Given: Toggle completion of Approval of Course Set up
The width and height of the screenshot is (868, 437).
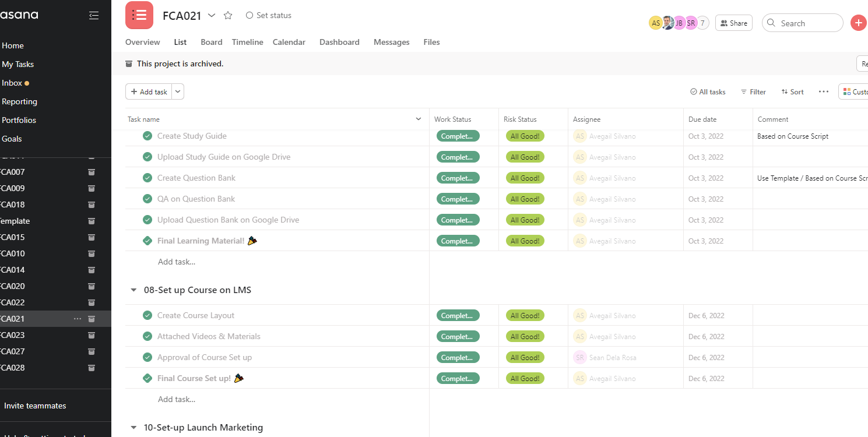Looking at the screenshot, I should (x=147, y=357).
